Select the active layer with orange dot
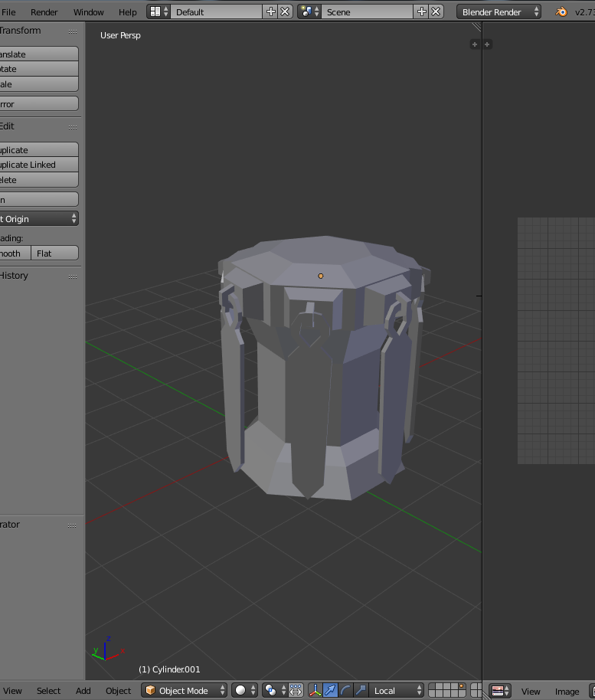This screenshot has width=595, height=700. click(461, 687)
